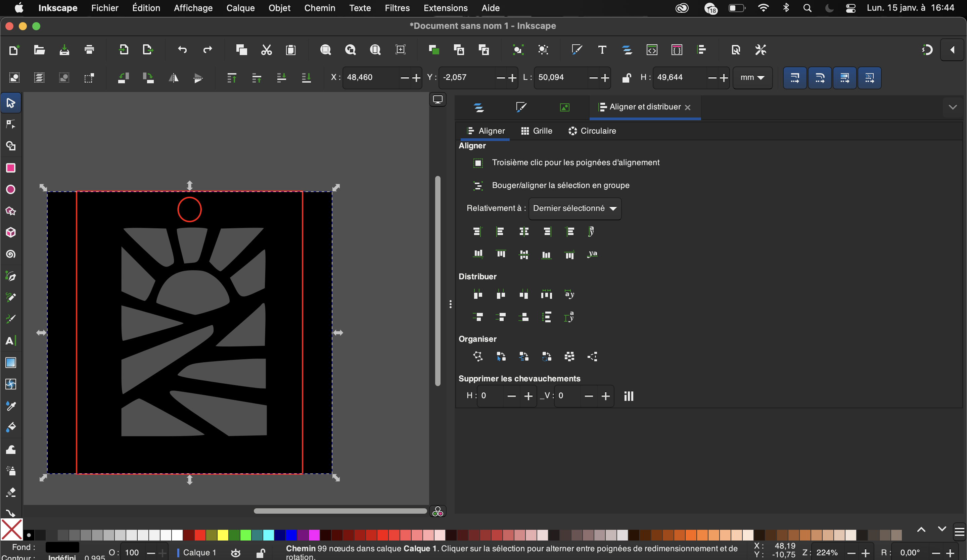The image size is (967, 560).
Task: Click the red color swatch in palette
Action: (x=200, y=535)
